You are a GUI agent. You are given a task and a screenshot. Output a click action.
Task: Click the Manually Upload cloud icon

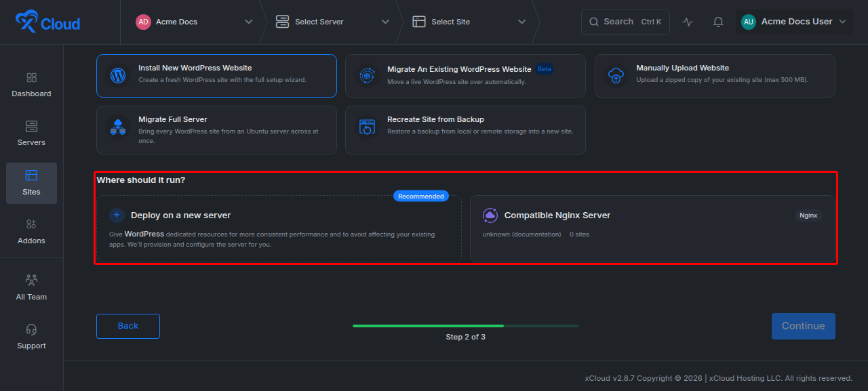coord(616,75)
